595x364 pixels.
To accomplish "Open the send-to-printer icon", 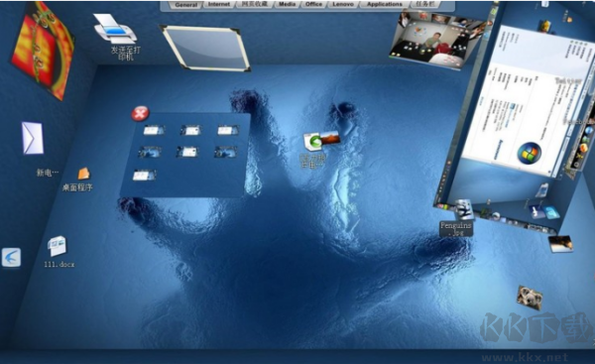I will 115,29.
